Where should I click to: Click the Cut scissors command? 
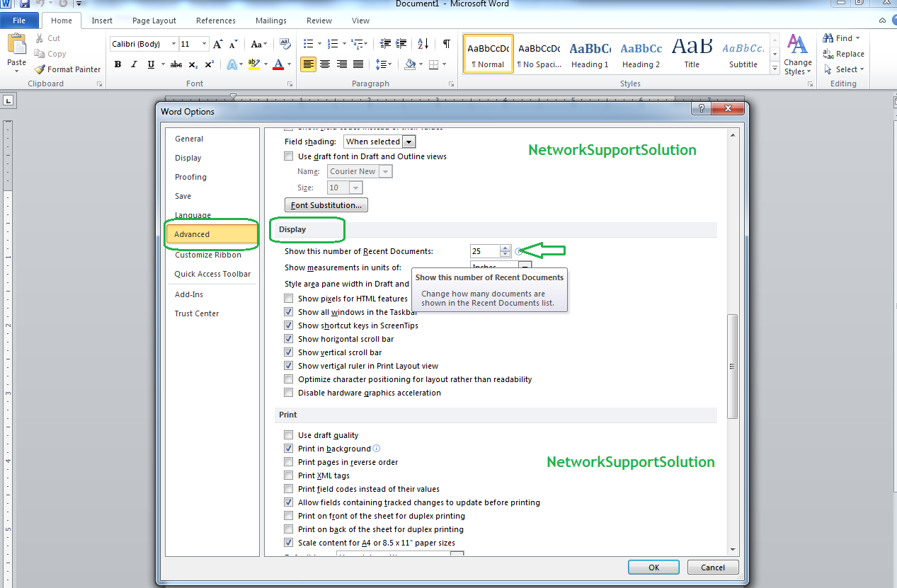click(47, 38)
